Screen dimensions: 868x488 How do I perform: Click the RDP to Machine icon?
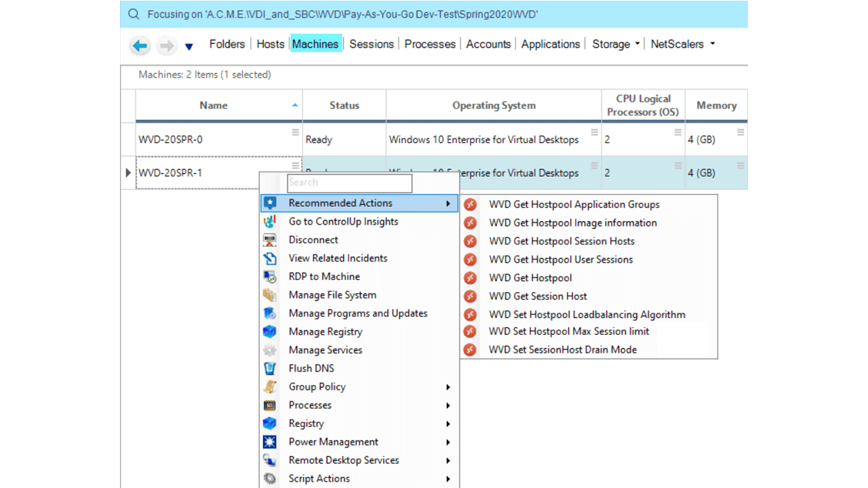pyautogui.click(x=270, y=276)
